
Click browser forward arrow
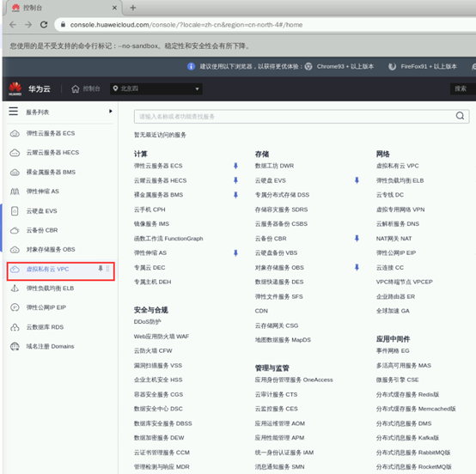click(x=28, y=25)
